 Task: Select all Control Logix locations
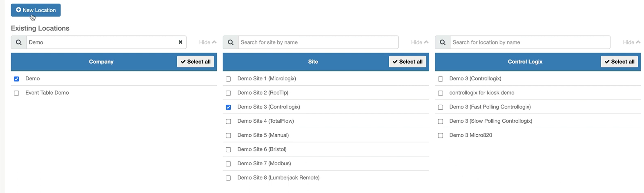[x=619, y=62]
